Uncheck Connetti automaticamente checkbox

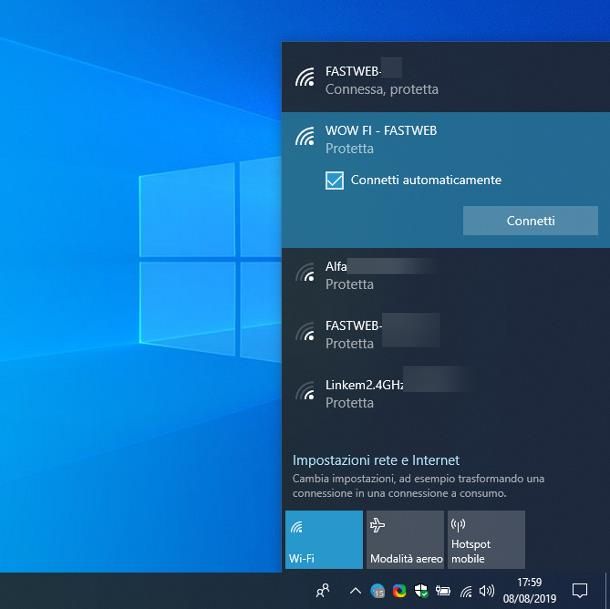point(334,181)
